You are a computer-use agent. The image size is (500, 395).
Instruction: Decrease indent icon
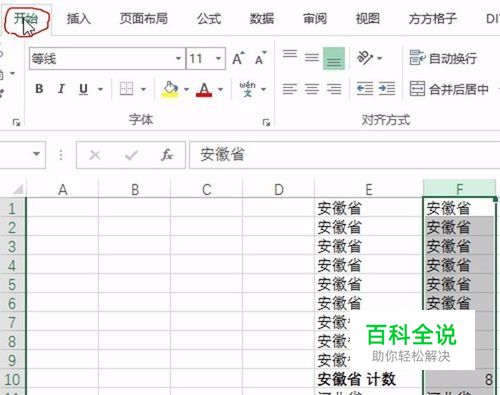click(365, 89)
